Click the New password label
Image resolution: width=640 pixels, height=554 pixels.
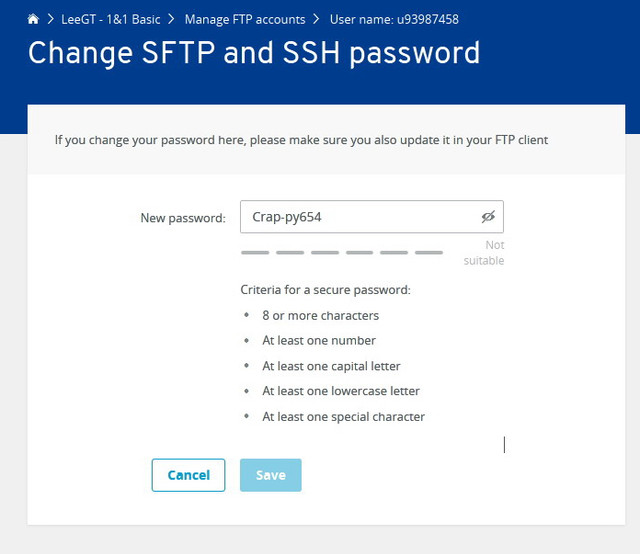pyautogui.click(x=183, y=218)
